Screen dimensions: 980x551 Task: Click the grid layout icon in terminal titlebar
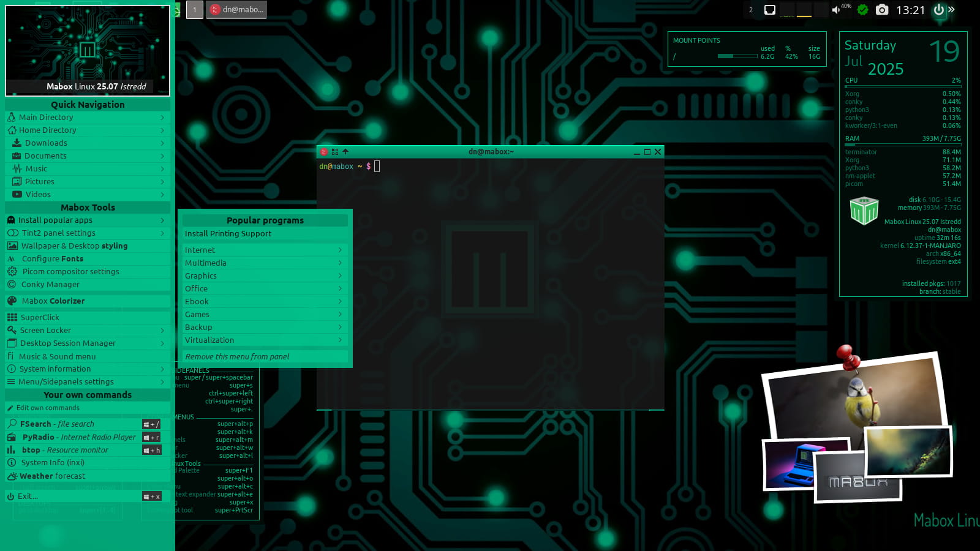click(x=335, y=151)
